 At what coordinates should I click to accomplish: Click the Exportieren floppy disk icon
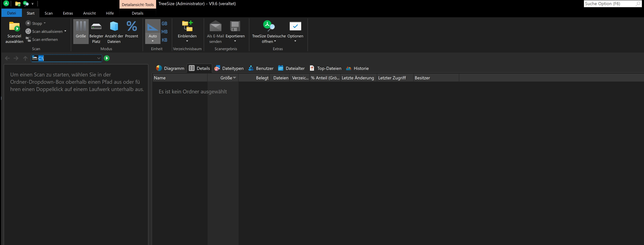point(235,26)
